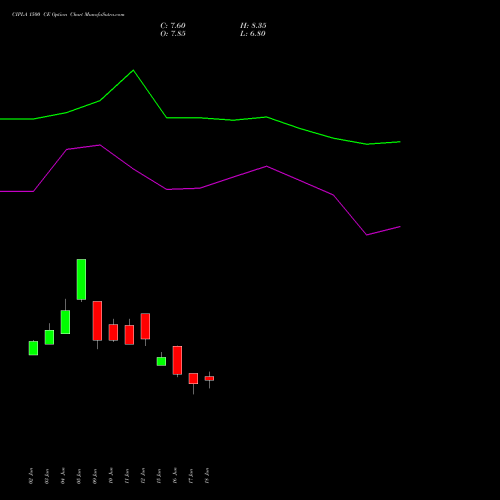This screenshot has height=500, width=500.
Task: Click the '04 Jun' date axis label
Action: tap(63, 476)
